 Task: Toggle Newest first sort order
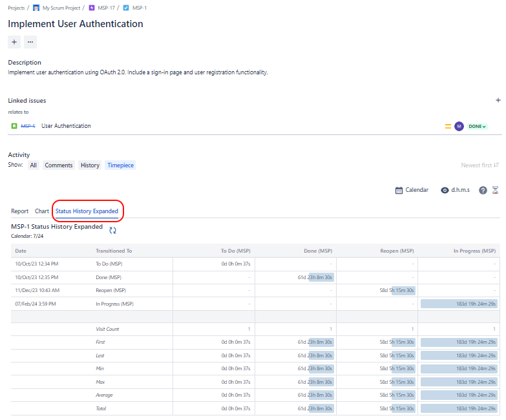pyautogui.click(x=480, y=165)
